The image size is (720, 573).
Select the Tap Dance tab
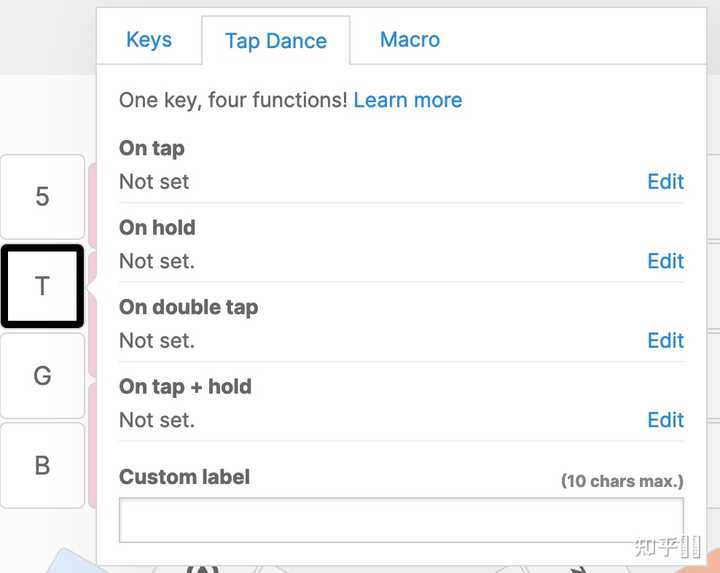275,41
